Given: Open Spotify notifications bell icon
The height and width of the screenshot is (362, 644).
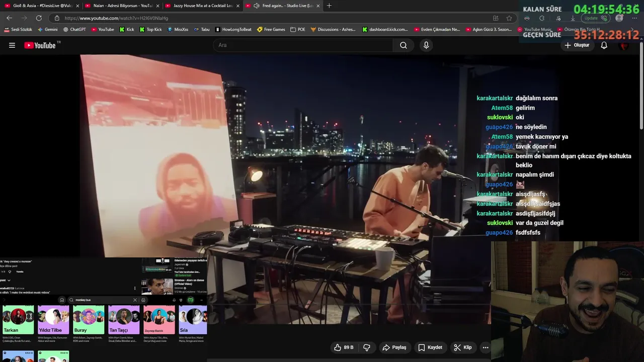Looking at the screenshot, I should [174, 300].
